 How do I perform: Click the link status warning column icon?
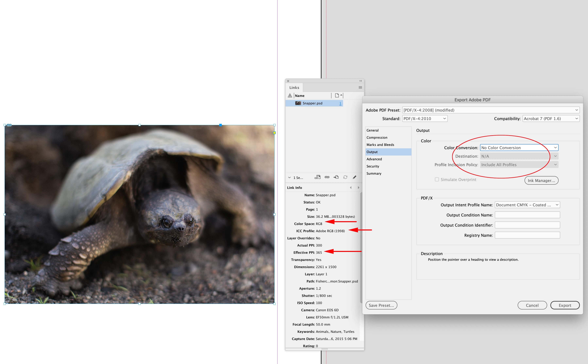(x=290, y=96)
